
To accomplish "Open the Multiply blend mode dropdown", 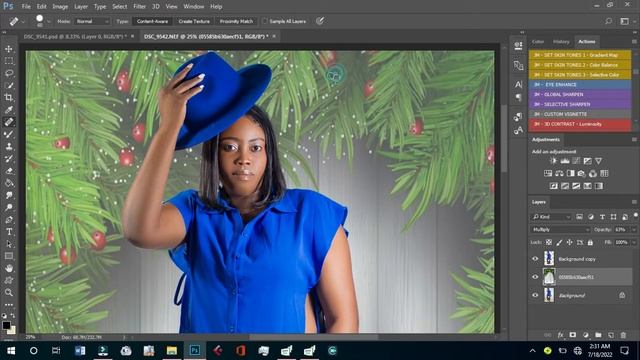I will pyautogui.click(x=560, y=230).
